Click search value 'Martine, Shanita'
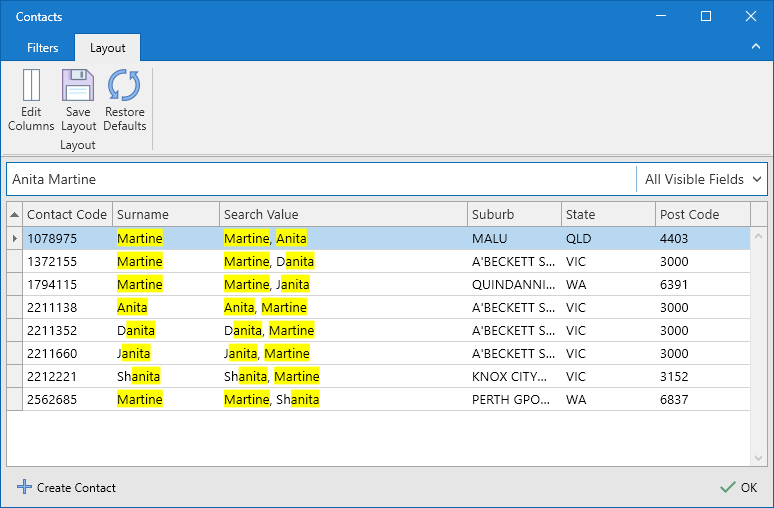 click(271, 399)
